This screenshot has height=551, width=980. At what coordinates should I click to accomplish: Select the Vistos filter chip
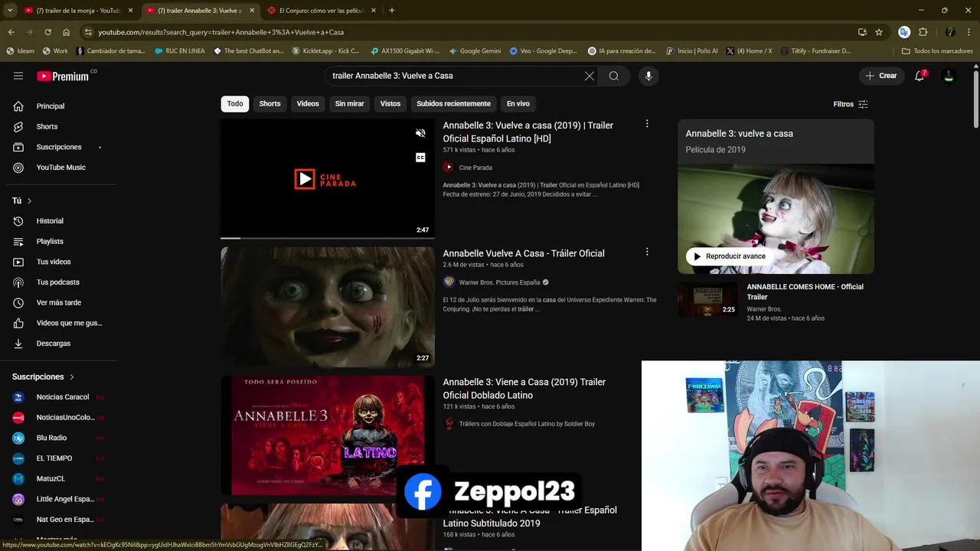[390, 103]
